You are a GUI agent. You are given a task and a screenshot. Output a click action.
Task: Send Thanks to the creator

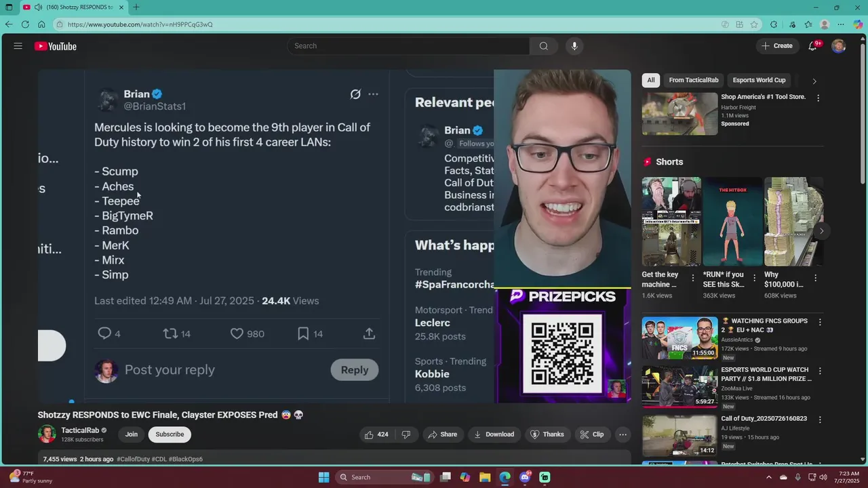pos(547,434)
